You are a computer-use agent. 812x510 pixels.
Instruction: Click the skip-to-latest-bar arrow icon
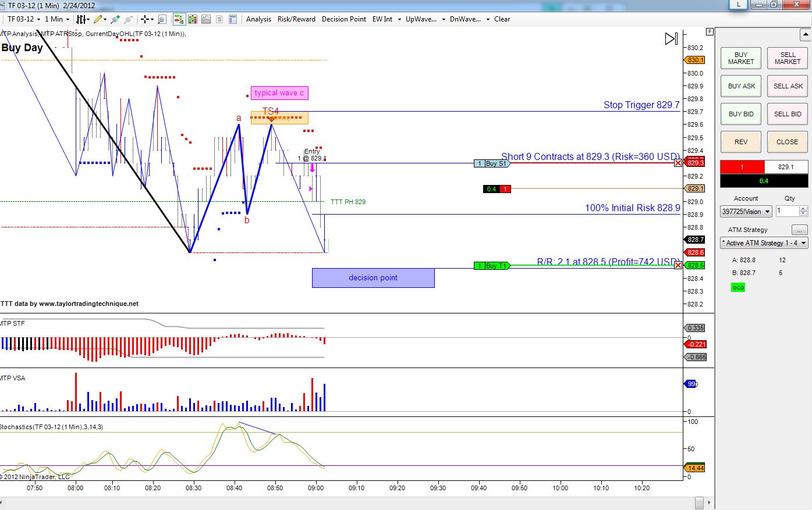[671, 39]
